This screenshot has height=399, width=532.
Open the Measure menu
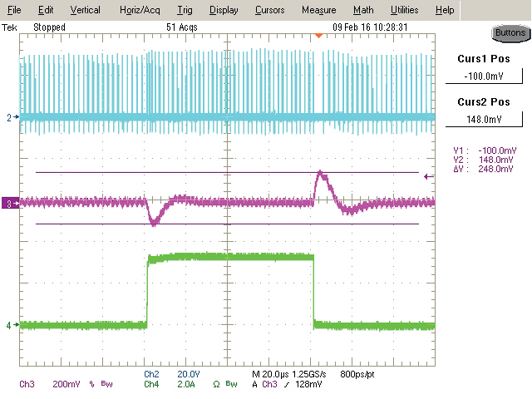pyautogui.click(x=318, y=10)
